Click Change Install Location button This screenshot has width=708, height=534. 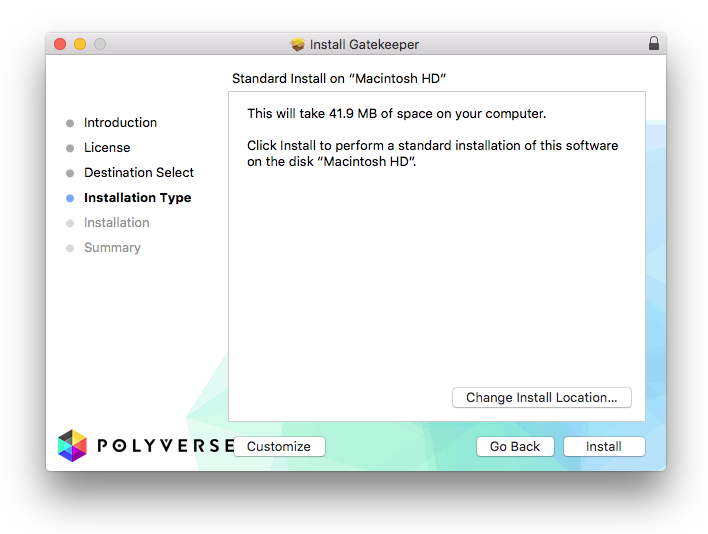pos(541,397)
